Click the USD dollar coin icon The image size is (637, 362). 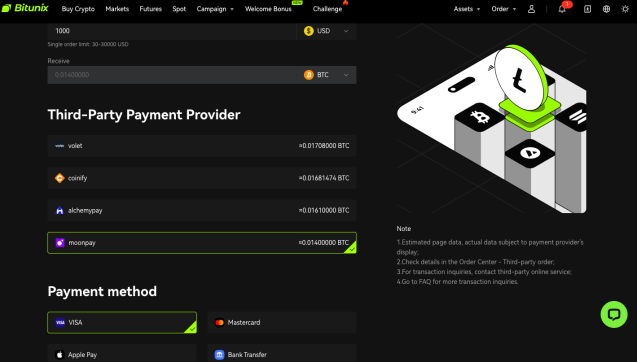pyautogui.click(x=309, y=31)
